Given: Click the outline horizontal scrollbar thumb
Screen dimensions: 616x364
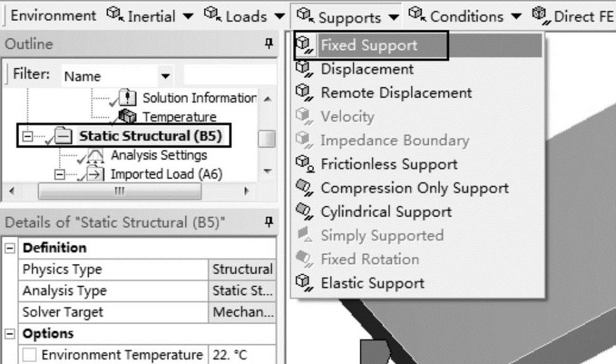Looking at the screenshot, I should 120,191.
